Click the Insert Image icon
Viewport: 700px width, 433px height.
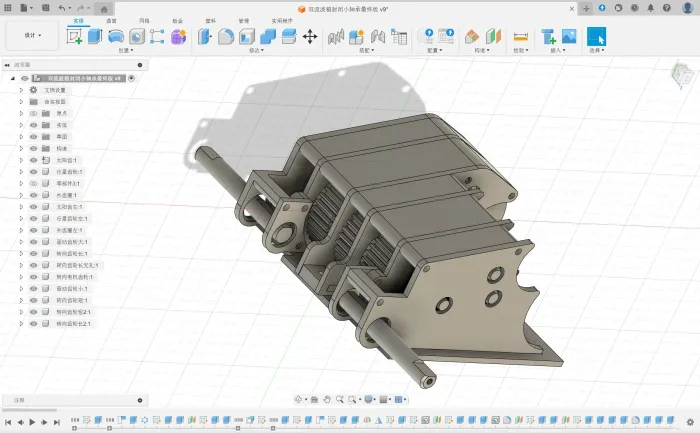(569, 36)
